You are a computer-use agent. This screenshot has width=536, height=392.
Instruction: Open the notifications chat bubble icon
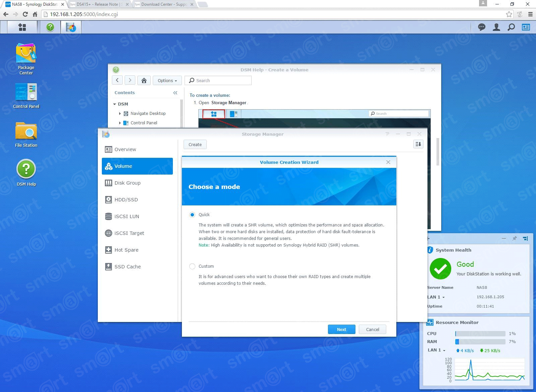pos(482,27)
